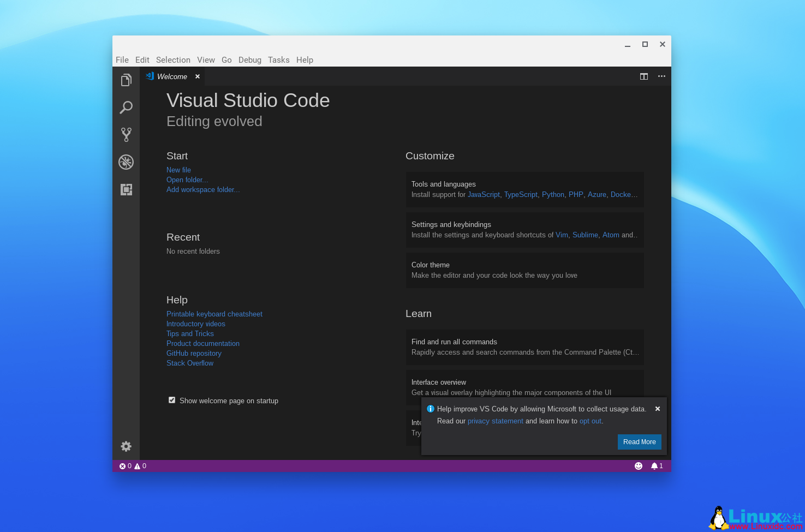Image resolution: width=805 pixels, height=532 pixels.
Task: Click the split editor icon
Action: pyautogui.click(x=644, y=76)
